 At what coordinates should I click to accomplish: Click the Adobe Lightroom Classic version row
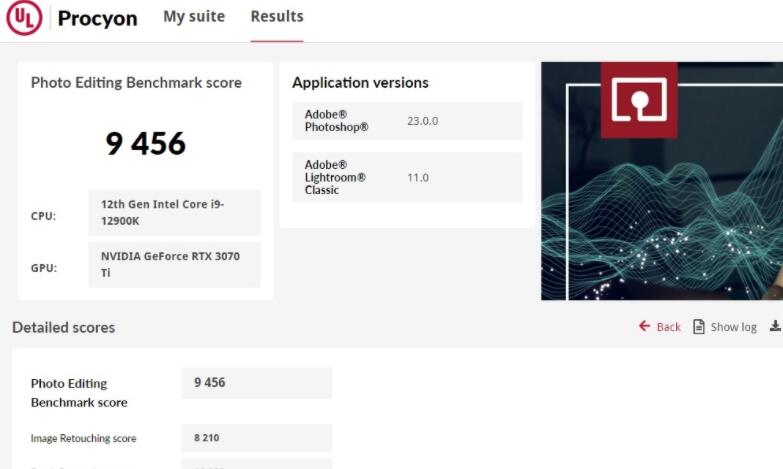point(407,177)
